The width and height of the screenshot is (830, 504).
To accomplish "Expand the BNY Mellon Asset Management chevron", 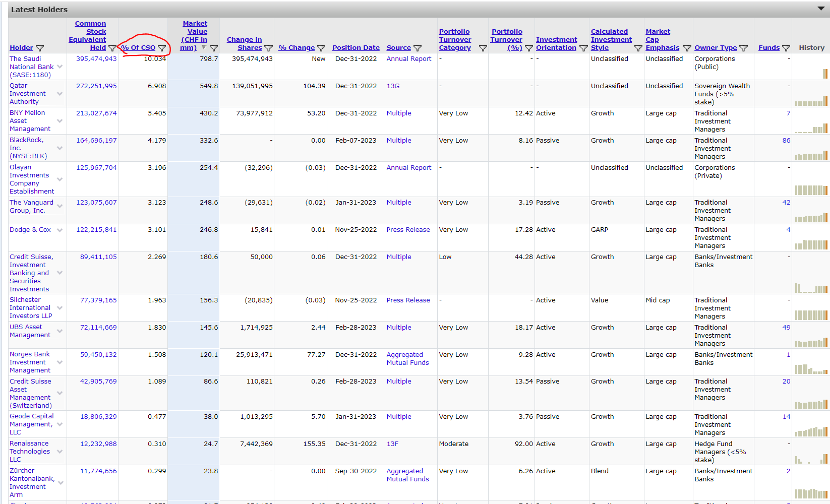I will pyautogui.click(x=60, y=121).
